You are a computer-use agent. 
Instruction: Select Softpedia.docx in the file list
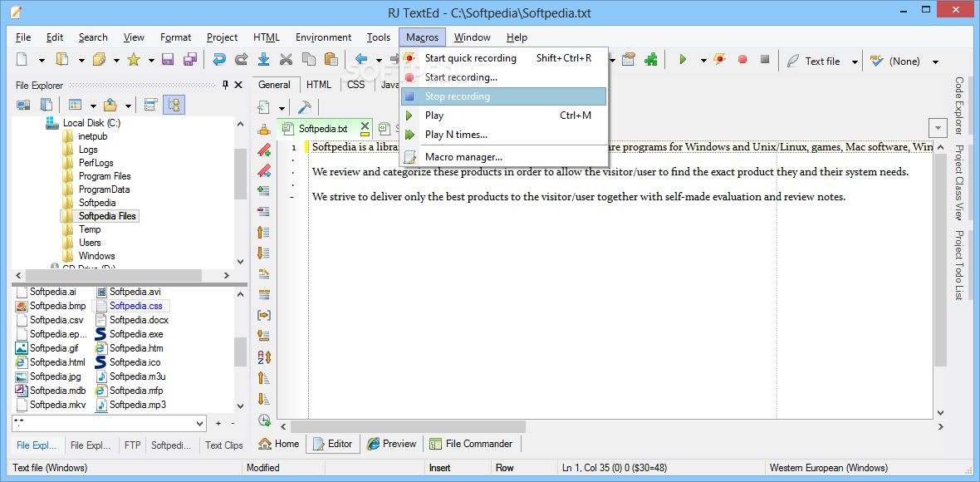(x=132, y=319)
